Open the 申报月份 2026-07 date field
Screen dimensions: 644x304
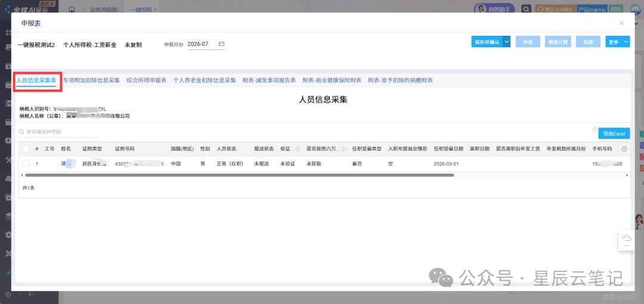pos(206,44)
